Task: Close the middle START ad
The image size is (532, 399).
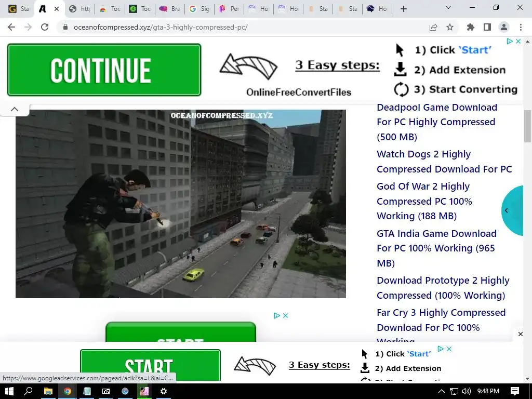Action: coord(285,315)
